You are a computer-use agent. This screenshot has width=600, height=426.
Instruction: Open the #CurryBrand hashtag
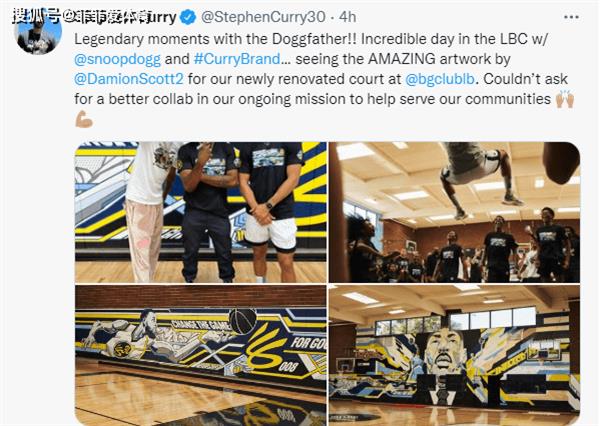[237, 59]
